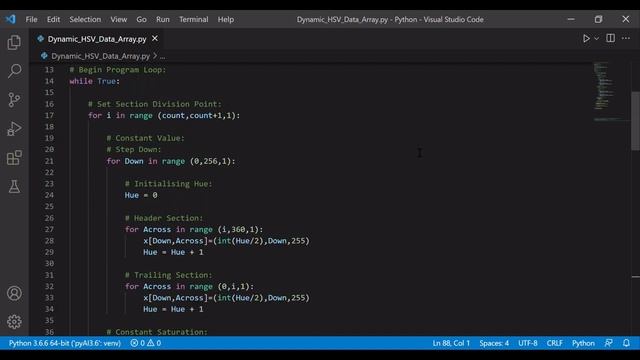Open the Terminal menu

pos(193,19)
